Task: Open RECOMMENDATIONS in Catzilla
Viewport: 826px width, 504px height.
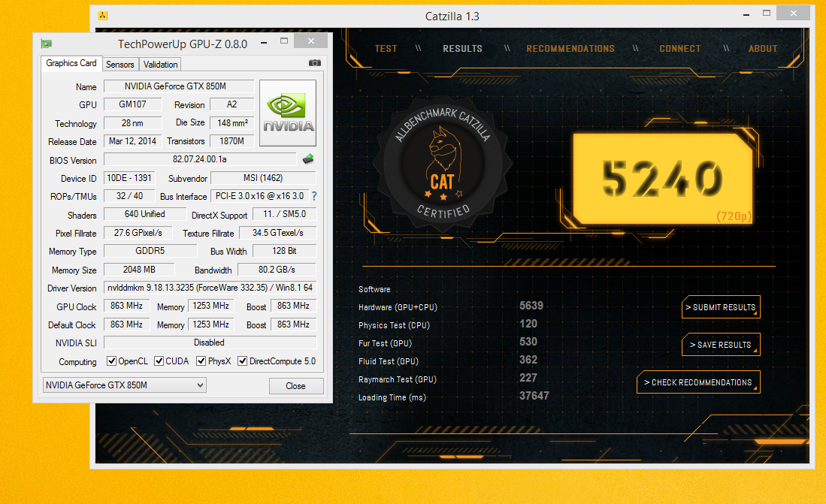Action: [570, 49]
